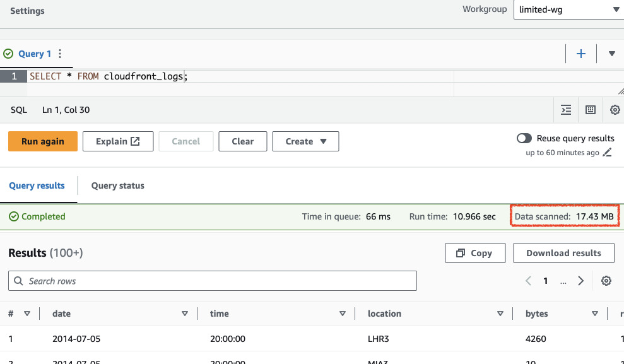The width and height of the screenshot is (624, 364).
Task: Click the format query icon in status bar
Action: pos(566,110)
